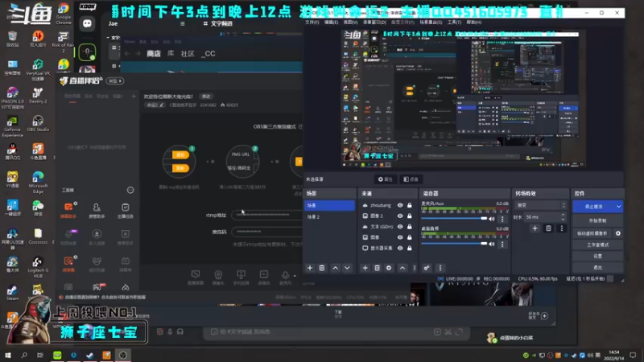The width and height of the screenshot is (644, 362).
Task: Open the 工具(T) menu in OBS
Action: point(454,23)
